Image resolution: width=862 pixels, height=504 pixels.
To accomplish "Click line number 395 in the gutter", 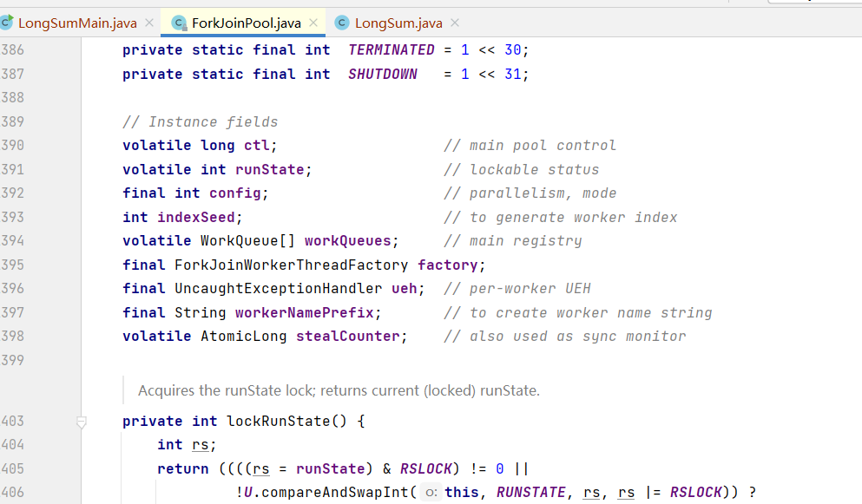I will point(13,265).
